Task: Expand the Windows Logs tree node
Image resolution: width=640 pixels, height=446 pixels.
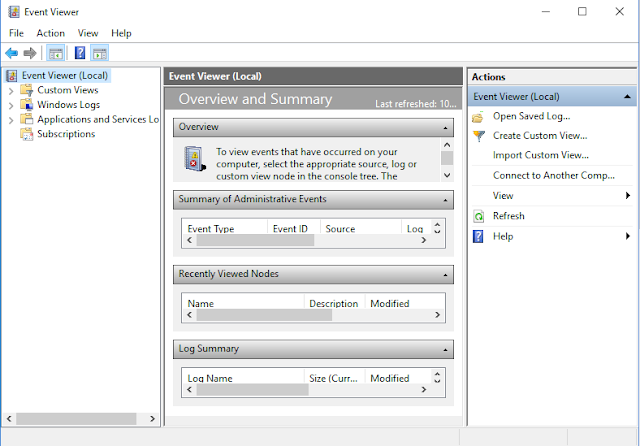Action: click(11, 105)
